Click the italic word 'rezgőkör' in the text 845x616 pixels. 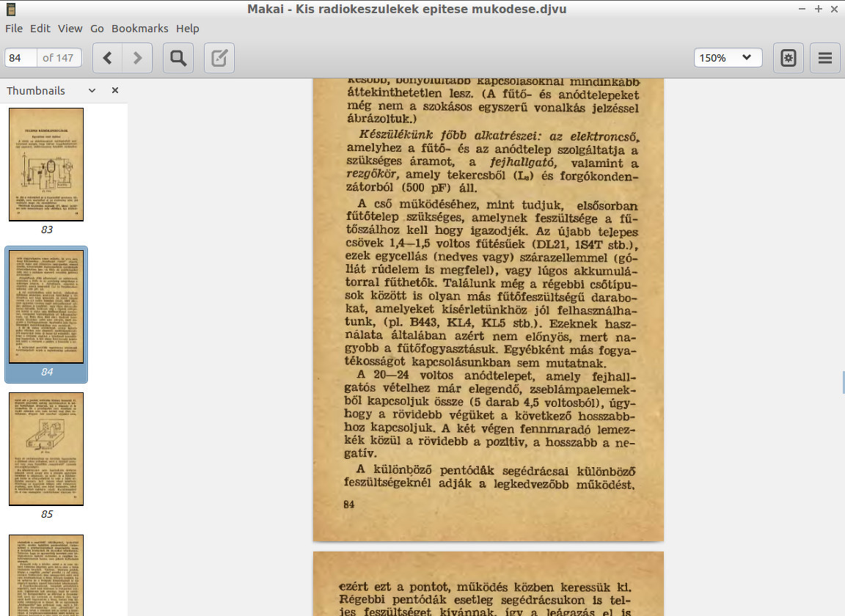click(x=373, y=175)
